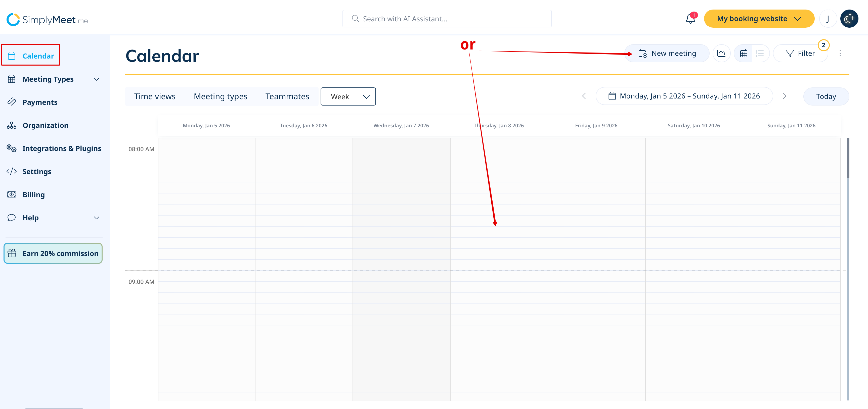The height and width of the screenshot is (409, 868).
Task: Toggle dark mode moon icon
Action: tap(849, 19)
